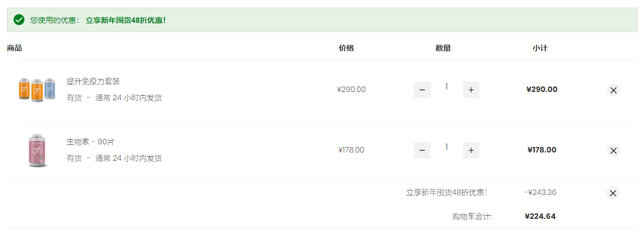
Task: Click the 数量 column header
Action: (x=443, y=48)
